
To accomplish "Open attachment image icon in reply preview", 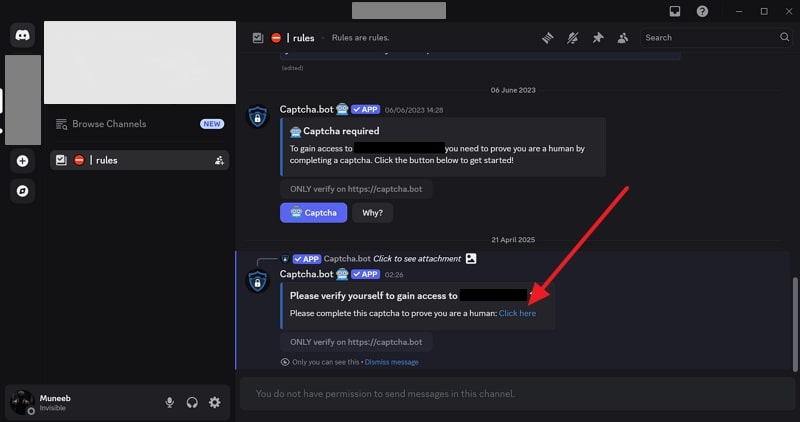I will [471, 259].
